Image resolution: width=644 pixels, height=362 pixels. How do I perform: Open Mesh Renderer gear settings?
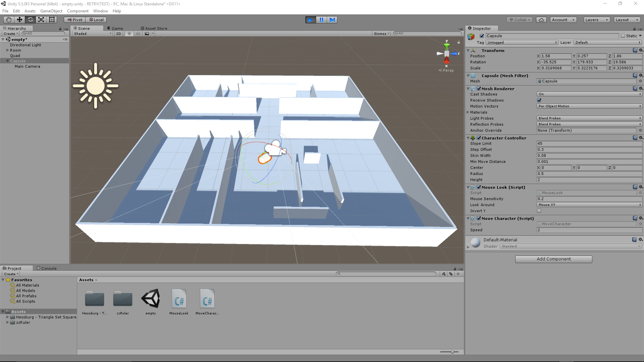(x=641, y=88)
